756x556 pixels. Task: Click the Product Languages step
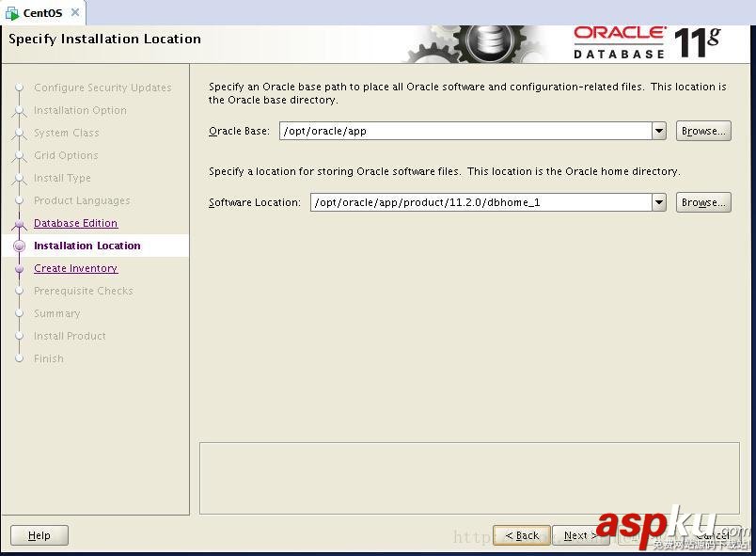point(82,200)
